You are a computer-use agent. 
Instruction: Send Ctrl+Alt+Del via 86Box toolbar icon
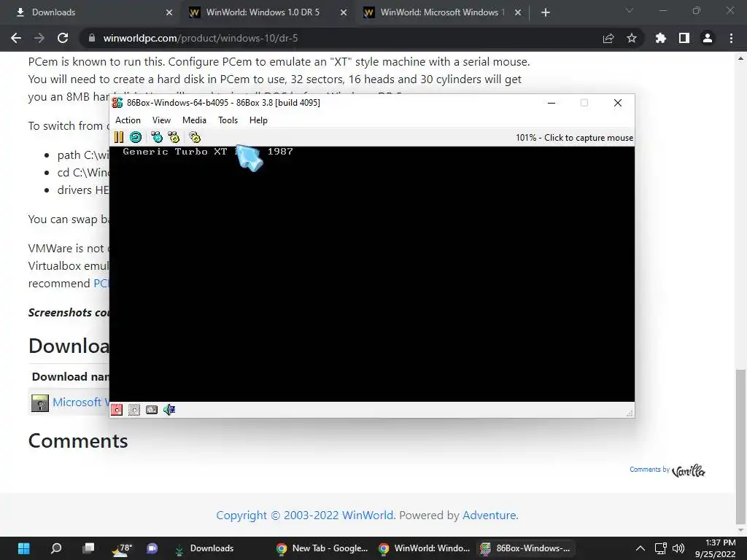156,138
